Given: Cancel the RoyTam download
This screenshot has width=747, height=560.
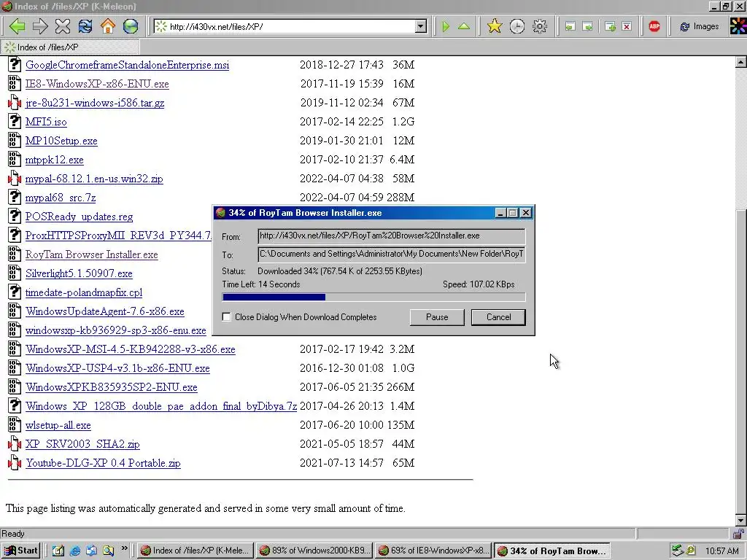Looking at the screenshot, I should pos(498,317).
